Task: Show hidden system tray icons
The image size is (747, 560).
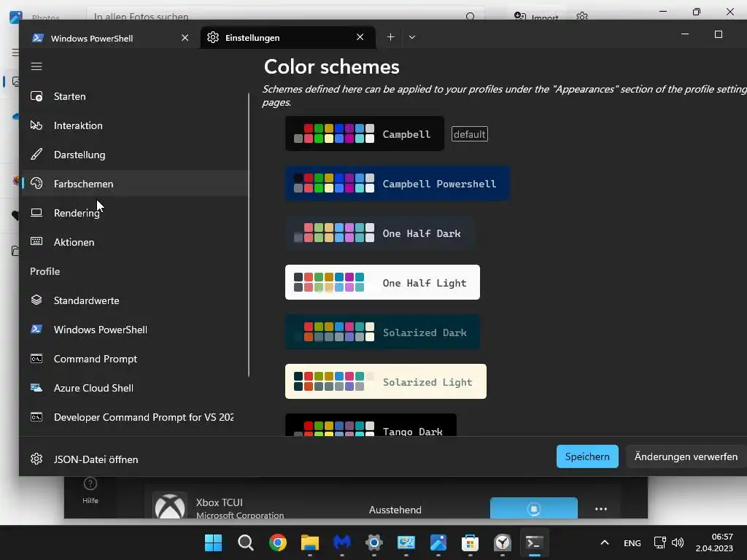Action: 605,542
